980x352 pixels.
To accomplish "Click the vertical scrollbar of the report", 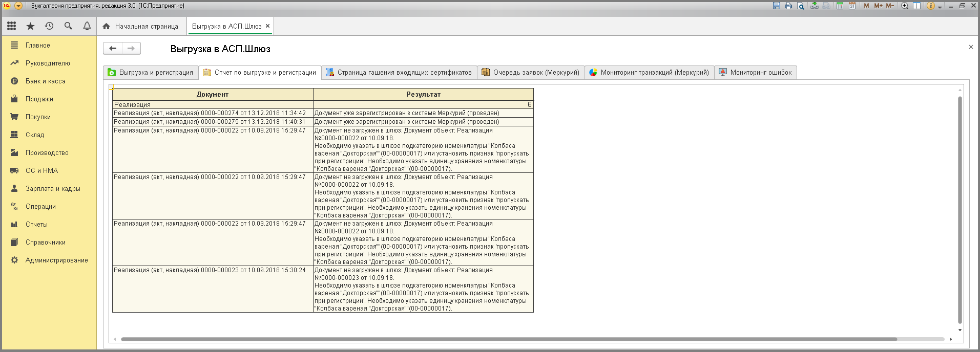I will click(x=960, y=210).
